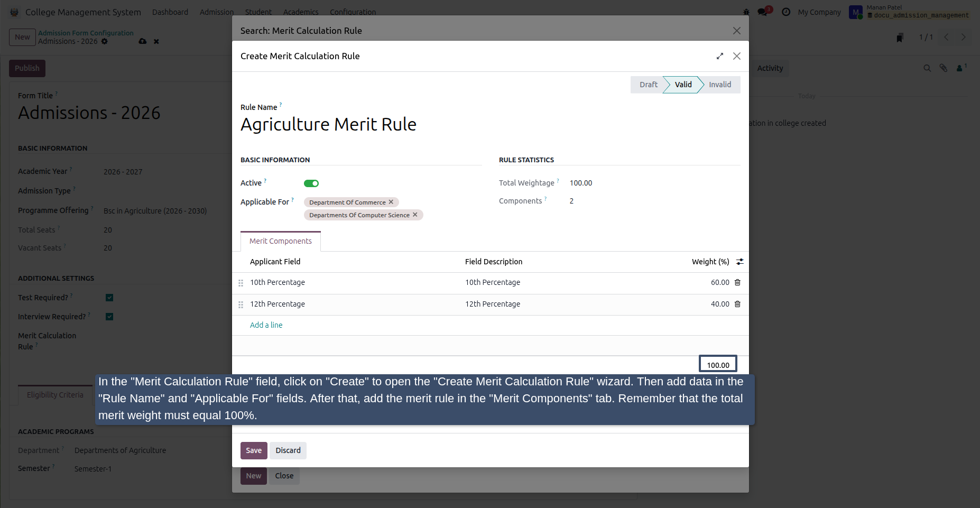
Task: Click the My Company switcher
Action: pos(819,12)
